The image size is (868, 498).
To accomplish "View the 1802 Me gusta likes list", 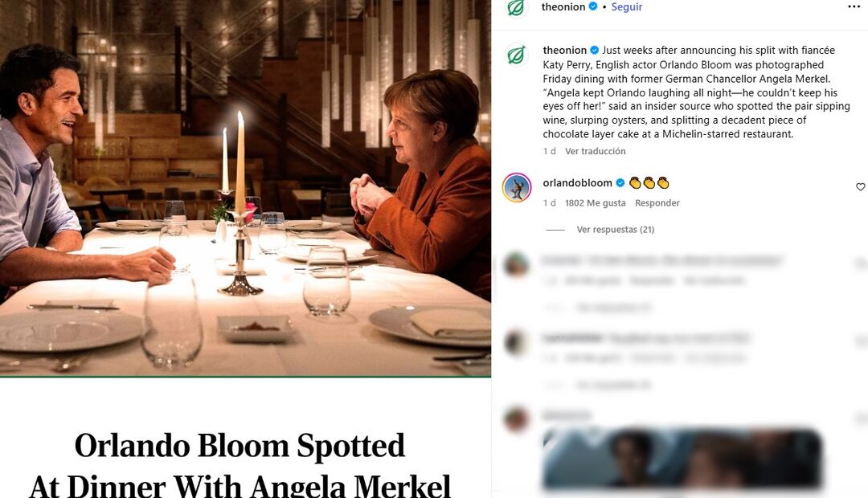I will (x=595, y=203).
